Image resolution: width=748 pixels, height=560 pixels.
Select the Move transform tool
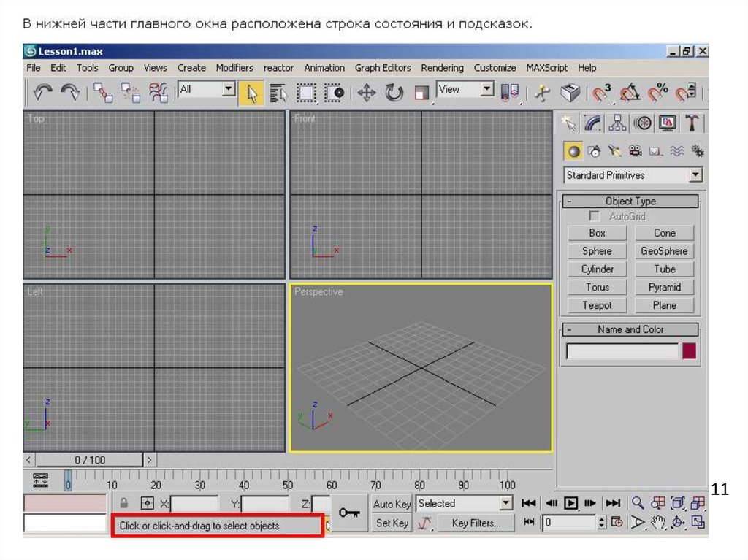click(x=366, y=93)
